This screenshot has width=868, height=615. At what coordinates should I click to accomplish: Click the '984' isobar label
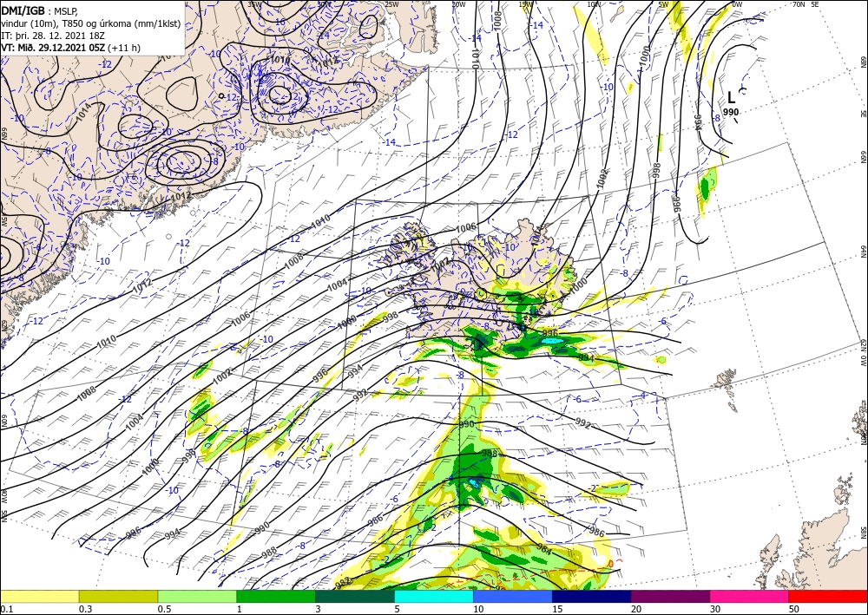544,549
